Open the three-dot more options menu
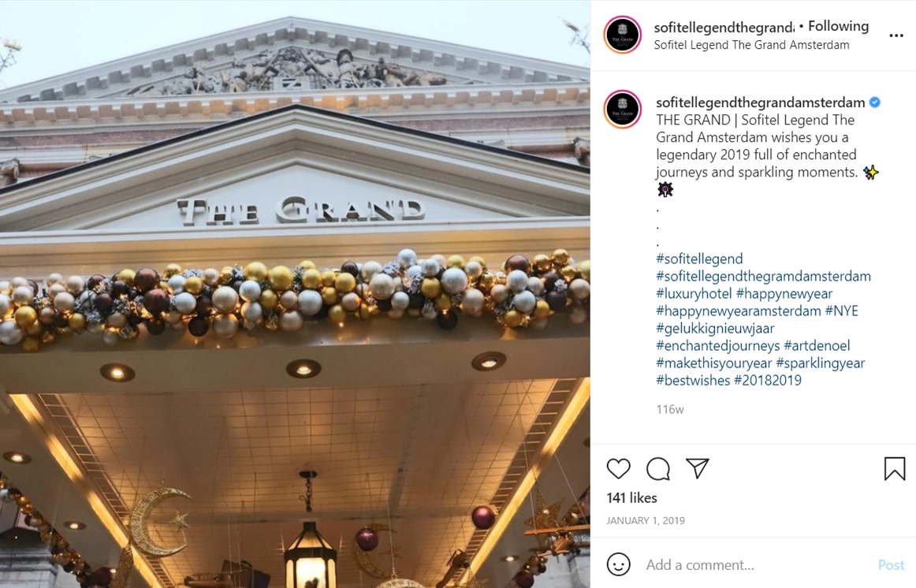The height and width of the screenshot is (588, 916). click(896, 35)
